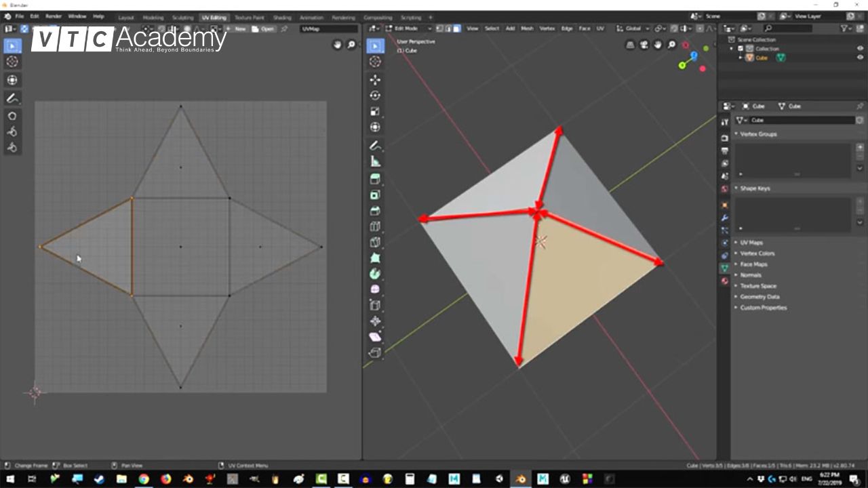Open the Mesh menu in viewport header
Screen dimensions: 868x488
tap(527, 28)
